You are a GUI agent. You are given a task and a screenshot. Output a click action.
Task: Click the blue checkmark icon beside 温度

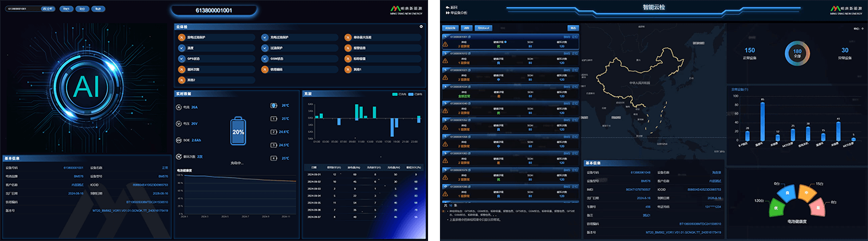182,48
